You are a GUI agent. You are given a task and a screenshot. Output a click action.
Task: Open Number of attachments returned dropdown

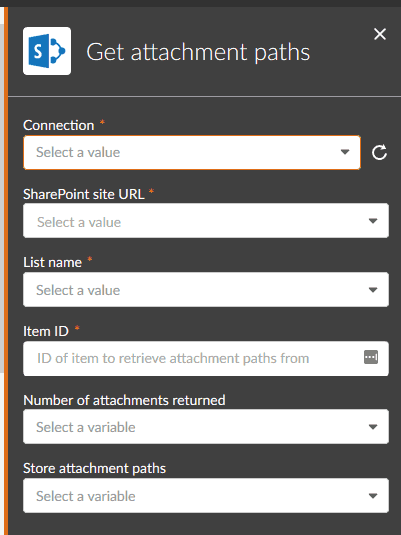click(x=206, y=427)
